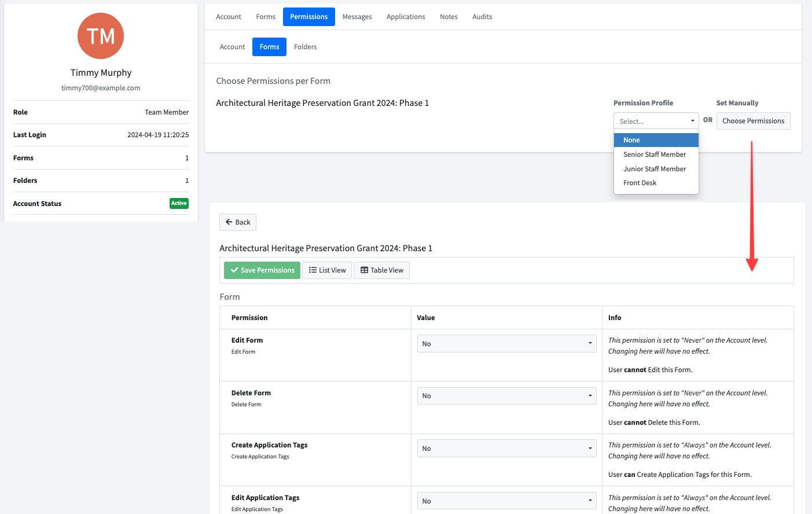Open the Messages tab
Screen dimensions: 812x514
357,17
